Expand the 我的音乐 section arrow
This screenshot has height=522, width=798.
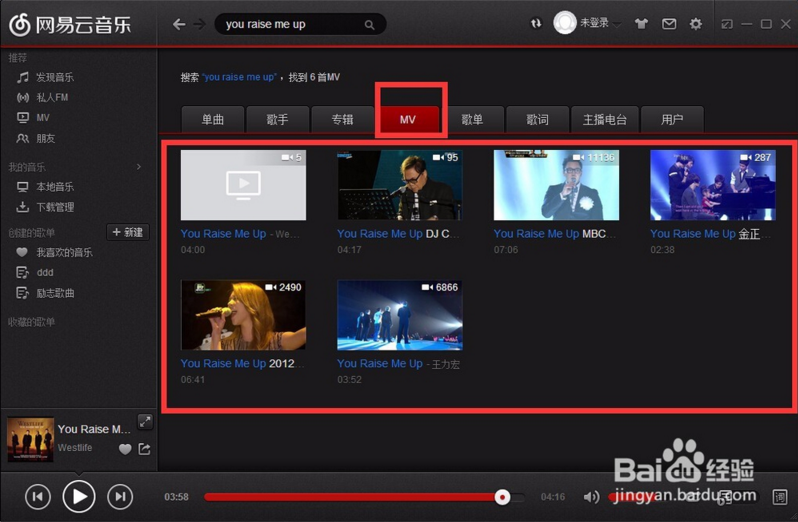(x=138, y=167)
